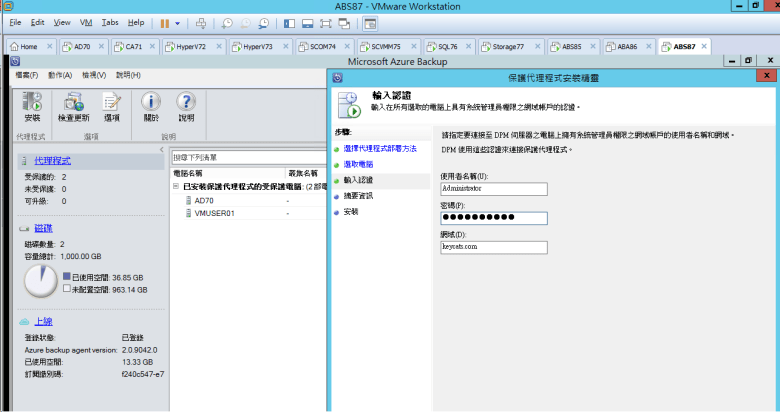Click the 檢查更新 (Check updates) icon
Viewport: 780px width, 412px height.
pos(73,105)
